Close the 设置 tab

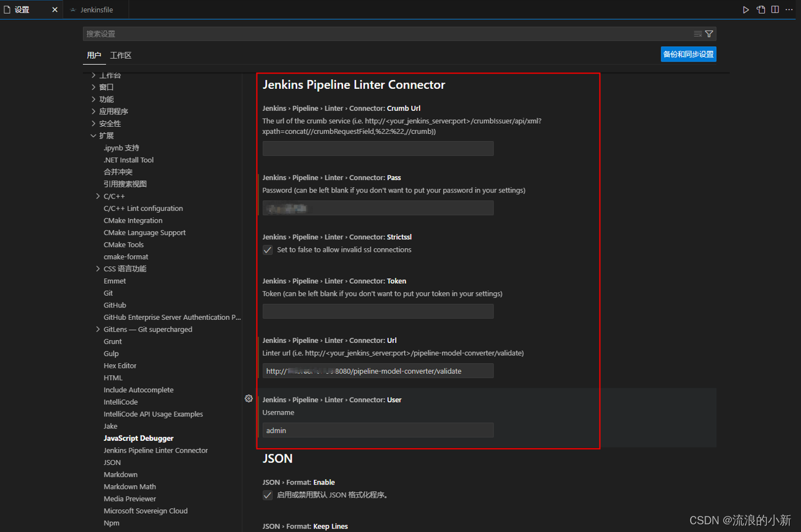pyautogui.click(x=55, y=9)
